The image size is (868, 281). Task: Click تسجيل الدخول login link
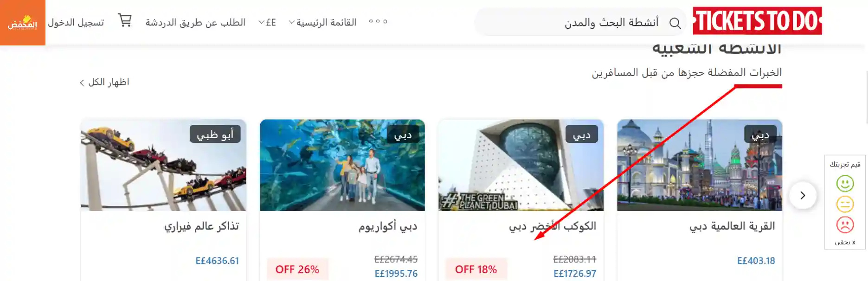tap(76, 22)
